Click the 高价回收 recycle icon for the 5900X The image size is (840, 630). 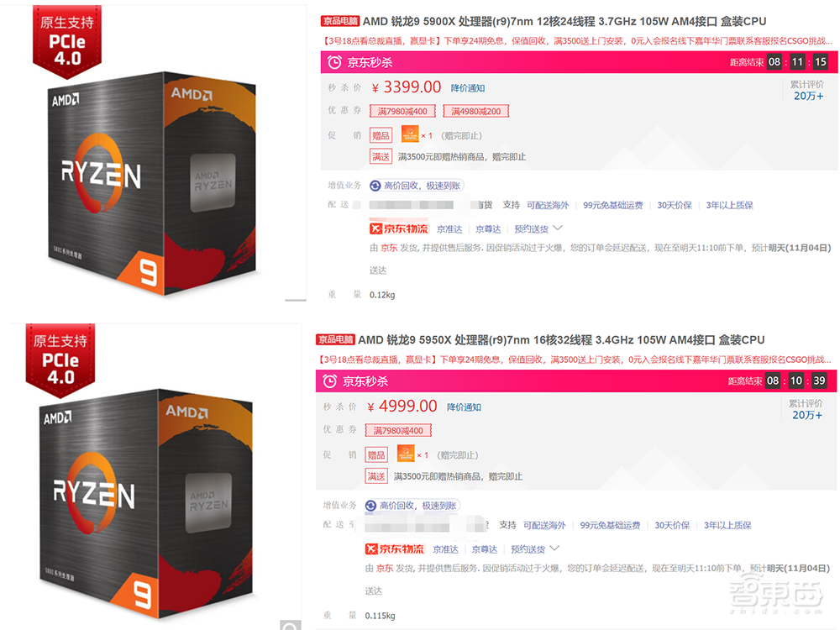(x=375, y=186)
